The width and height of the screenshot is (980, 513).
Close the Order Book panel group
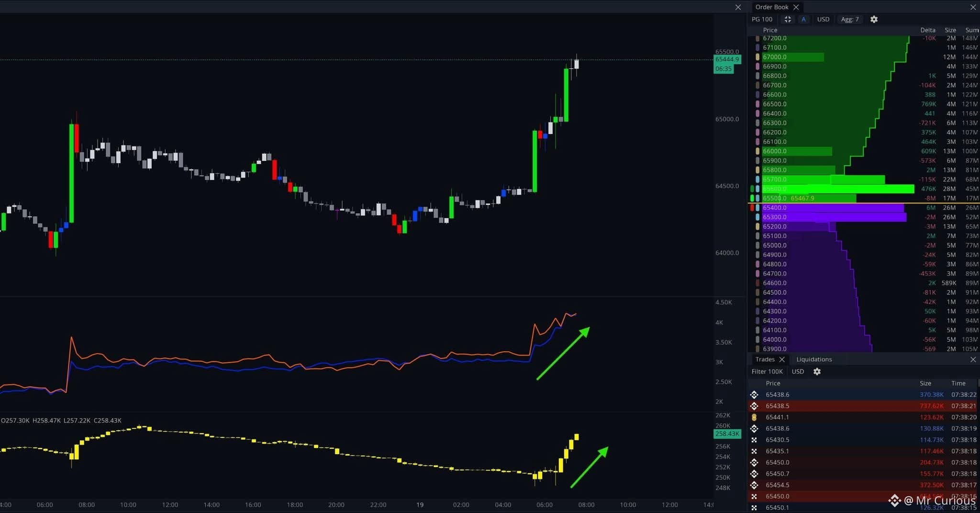pyautogui.click(x=973, y=7)
